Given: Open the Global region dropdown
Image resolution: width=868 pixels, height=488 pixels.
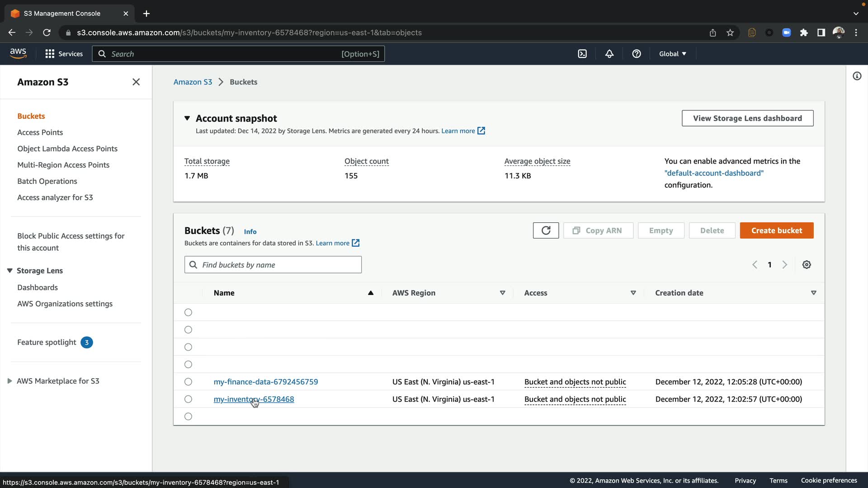Looking at the screenshot, I should [x=672, y=54].
